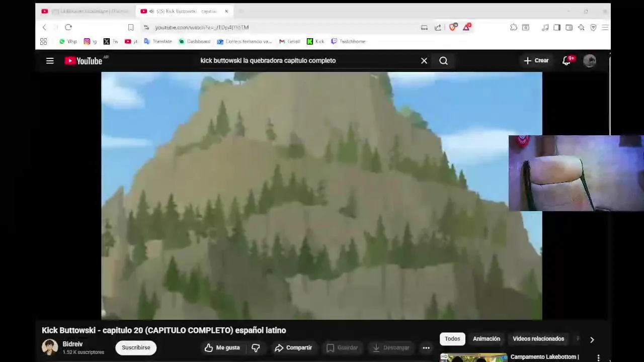644x362 pixels.
Task: Save the video with Guardar
Action: pos(342,348)
